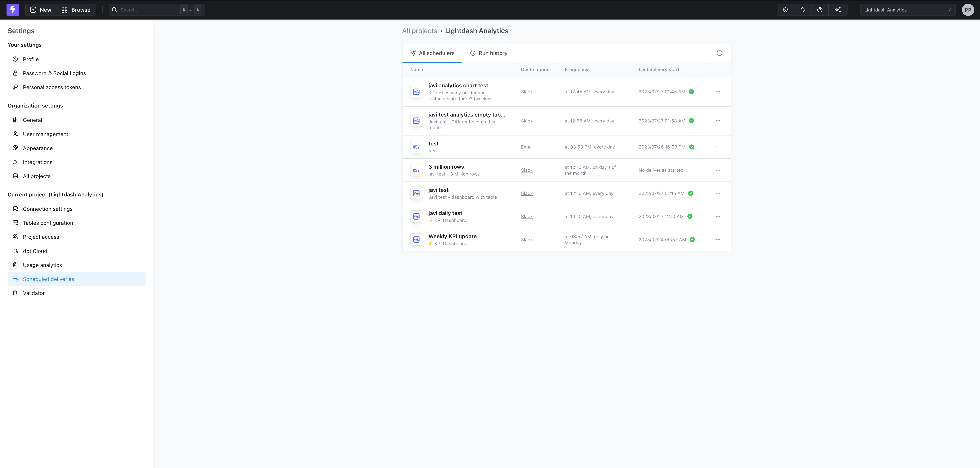Click the Email destination link of the 'test' scheduler
This screenshot has width=980, height=468.
pyautogui.click(x=527, y=147)
